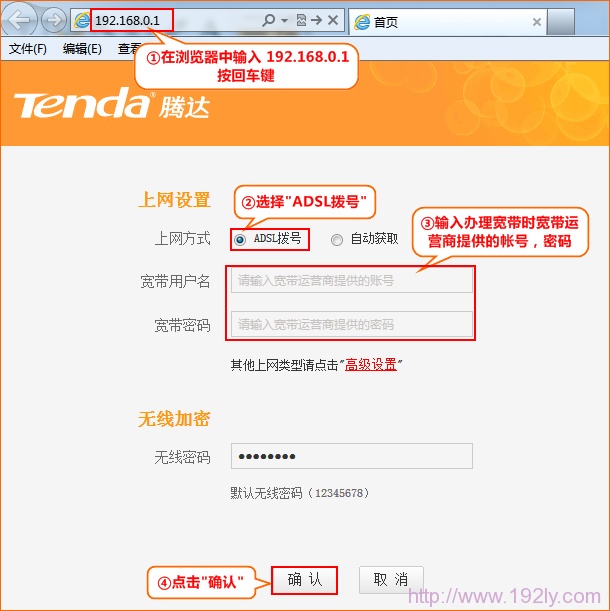This screenshot has height=611, width=610.
Task: Click the 宽带用户名 input field
Action: tap(352, 280)
